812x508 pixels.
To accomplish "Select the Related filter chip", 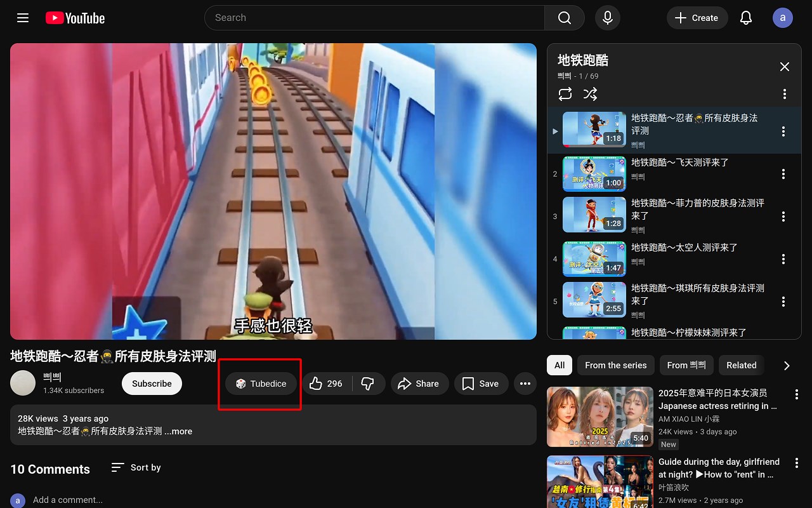I will [742, 365].
